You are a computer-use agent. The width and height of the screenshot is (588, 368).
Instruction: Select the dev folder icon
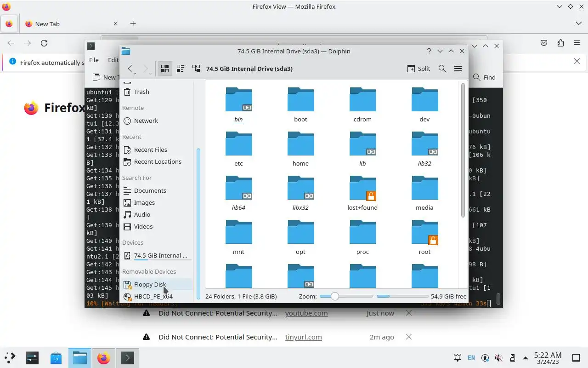(424, 99)
